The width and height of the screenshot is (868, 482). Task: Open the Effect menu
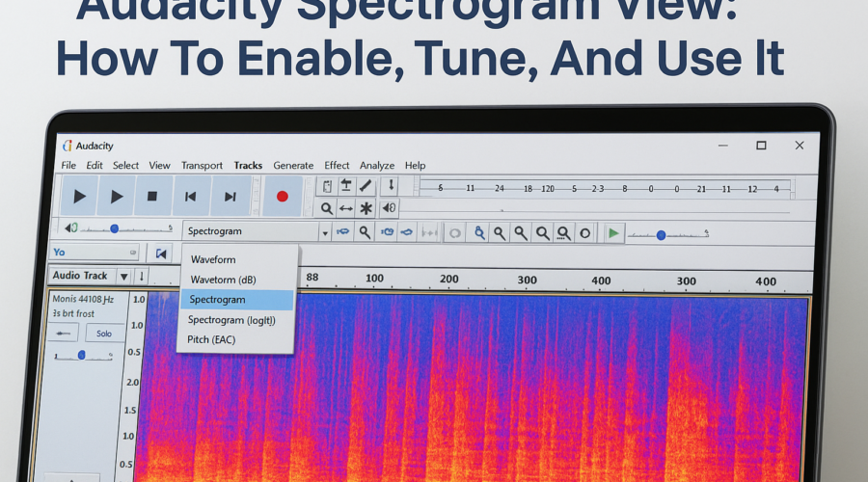(337, 166)
